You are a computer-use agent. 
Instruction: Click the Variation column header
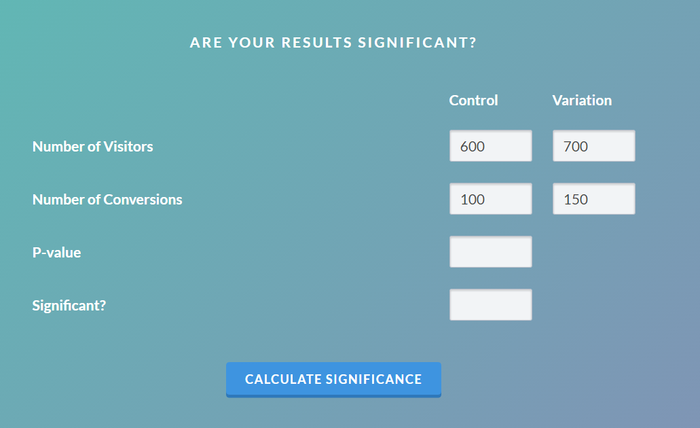pyautogui.click(x=582, y=100)
